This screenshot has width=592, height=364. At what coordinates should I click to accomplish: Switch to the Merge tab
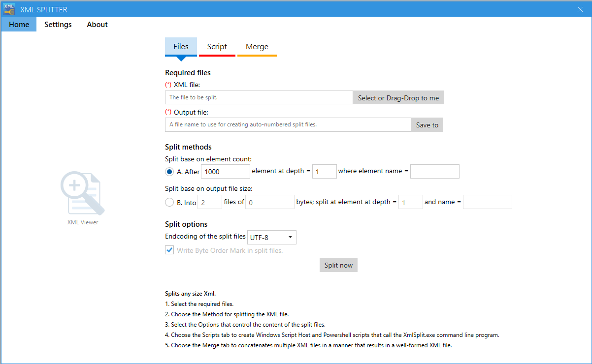[257, 47]
